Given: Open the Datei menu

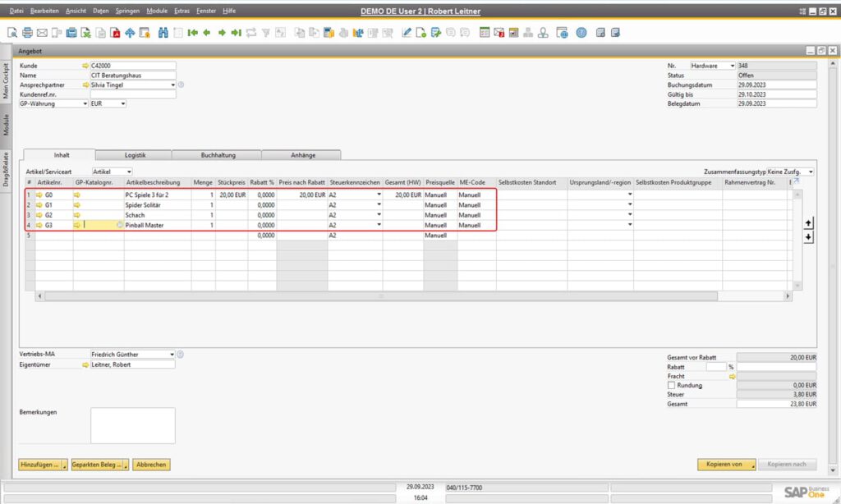Looking at the screenshot, I should [x=16, y=11].
